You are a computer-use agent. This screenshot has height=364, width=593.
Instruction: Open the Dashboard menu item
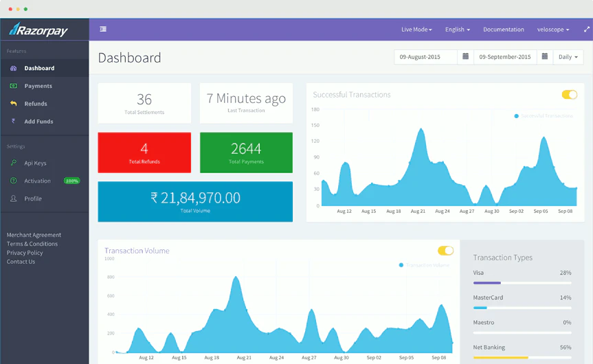pos(45,68)
